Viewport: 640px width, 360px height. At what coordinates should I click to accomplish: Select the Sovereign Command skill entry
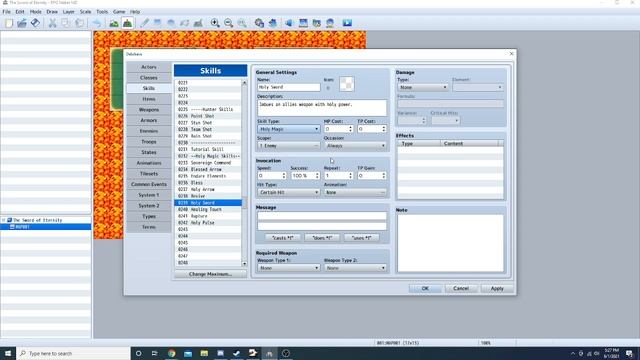(208, 163)
